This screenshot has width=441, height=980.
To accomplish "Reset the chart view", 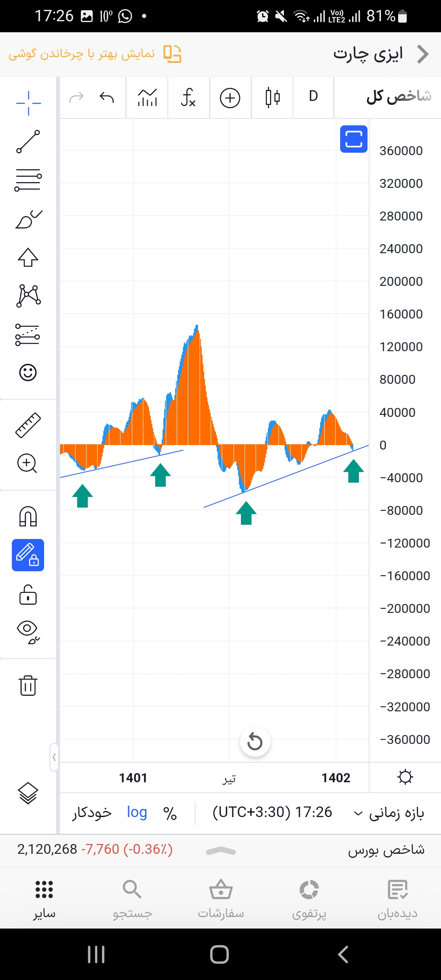I will pyautogui.click(x=255, y=742).
